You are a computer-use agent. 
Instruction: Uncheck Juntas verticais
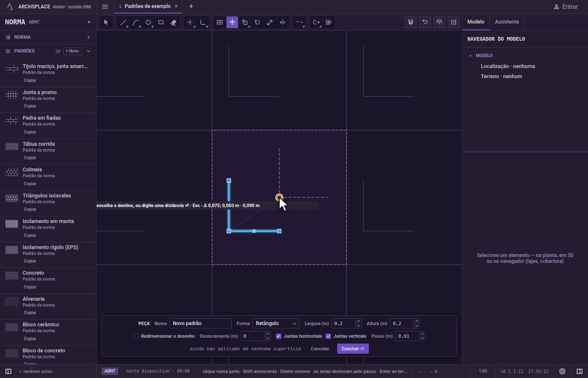(x=328, y=336)
